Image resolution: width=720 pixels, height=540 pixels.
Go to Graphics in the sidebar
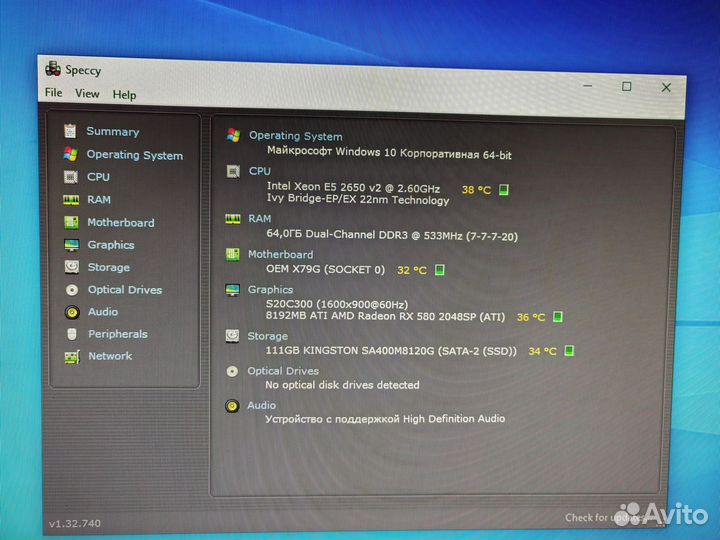(111, 245)
